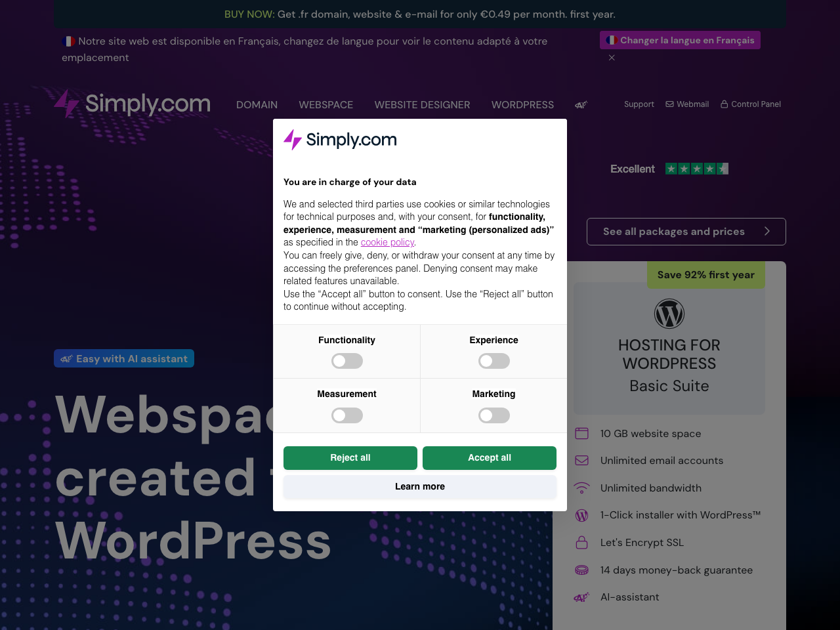This screenshot has height=630, width=840.
Task: Click the Trustpilot star rating widget
Action: [697, 169]
